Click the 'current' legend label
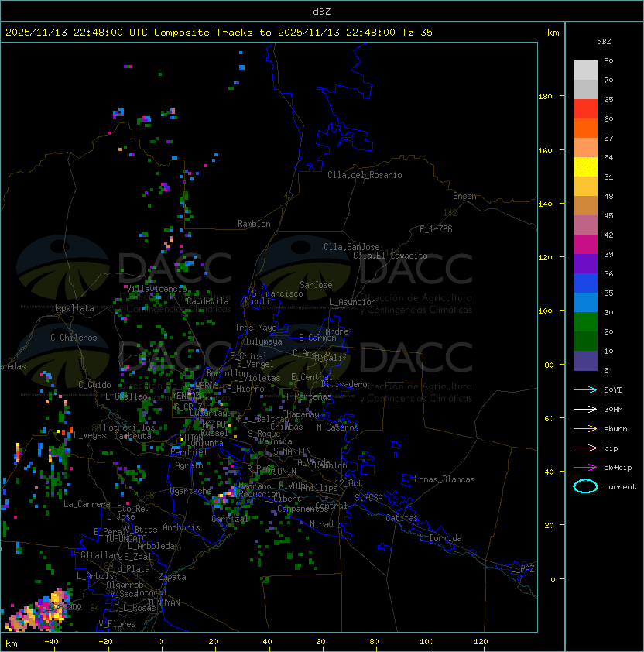 click(x=620, y=487)
